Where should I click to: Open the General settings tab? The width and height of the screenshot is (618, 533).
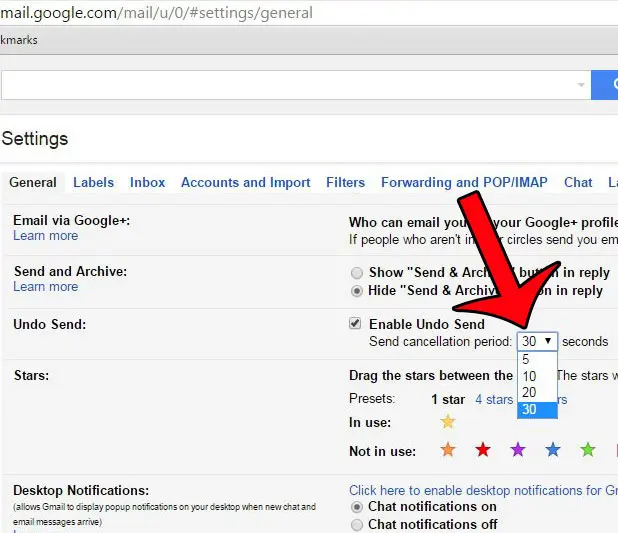click(x=33, y=183)
